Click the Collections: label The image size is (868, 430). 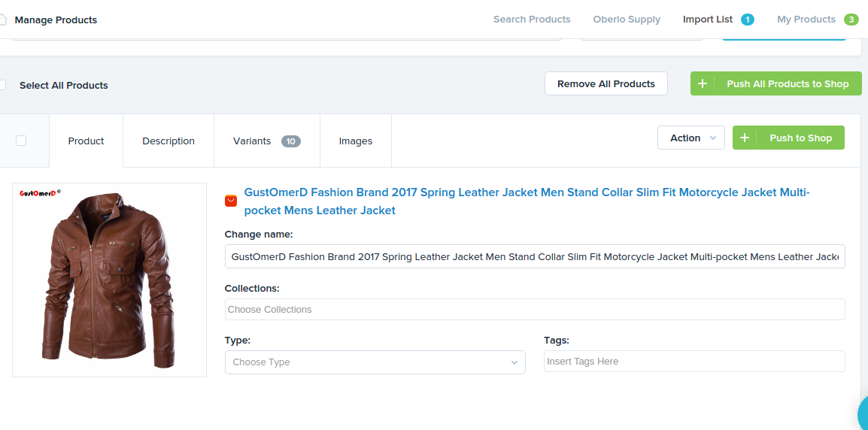(252, 289)
